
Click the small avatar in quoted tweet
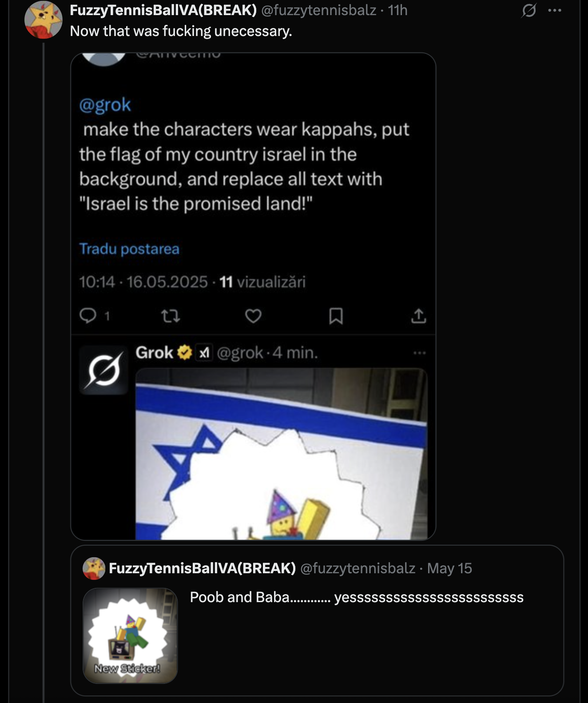click(94, 568)
